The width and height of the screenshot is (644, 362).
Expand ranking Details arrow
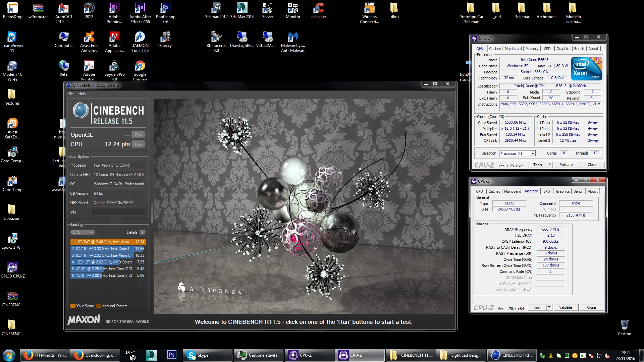[x=143, y=232]
